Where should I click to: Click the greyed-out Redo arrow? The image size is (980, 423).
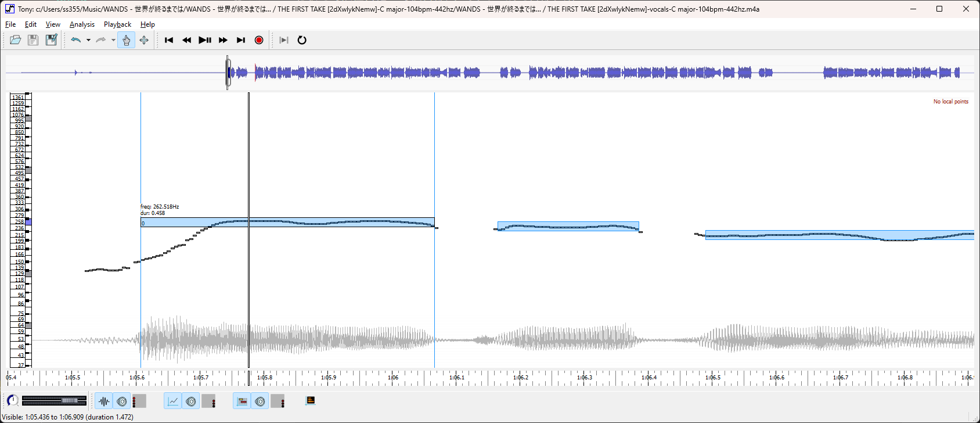tap(101, 40)
